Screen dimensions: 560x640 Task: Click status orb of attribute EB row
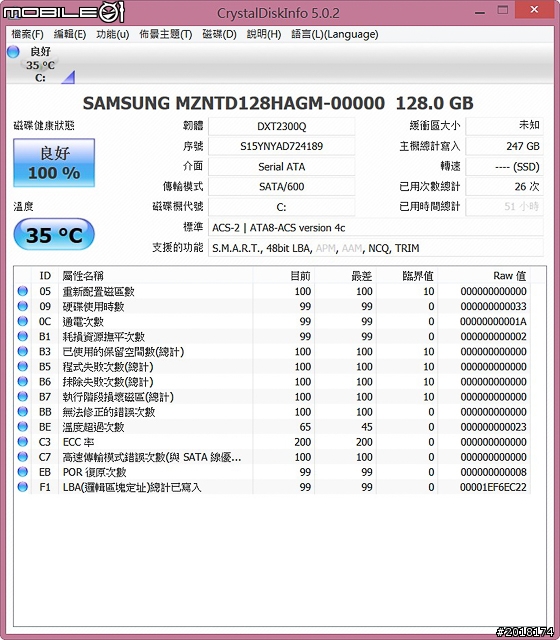[22, 472]
